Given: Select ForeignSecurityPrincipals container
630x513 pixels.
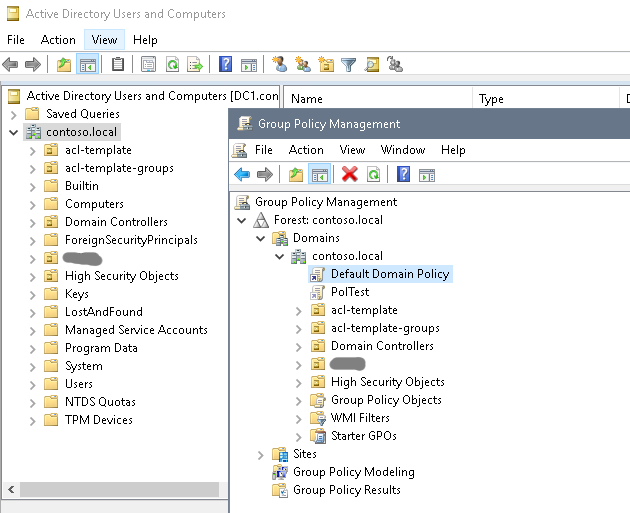Looking at the screenshot, I should [131, 240].
